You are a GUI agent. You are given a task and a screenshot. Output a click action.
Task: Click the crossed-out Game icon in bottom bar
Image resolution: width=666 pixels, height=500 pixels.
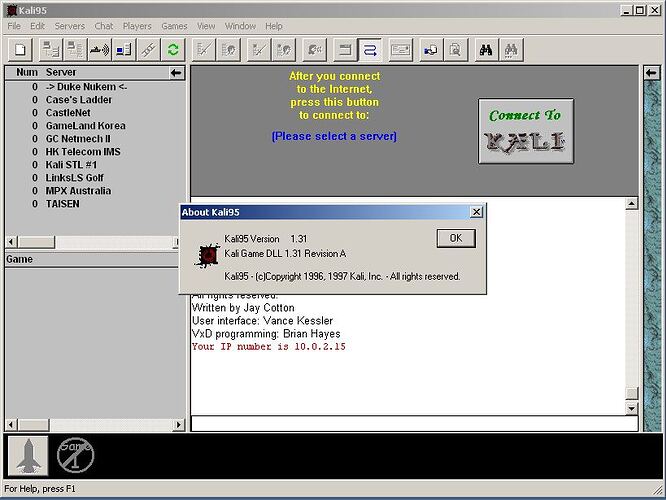pyautogui.click(x=75, y=455)
